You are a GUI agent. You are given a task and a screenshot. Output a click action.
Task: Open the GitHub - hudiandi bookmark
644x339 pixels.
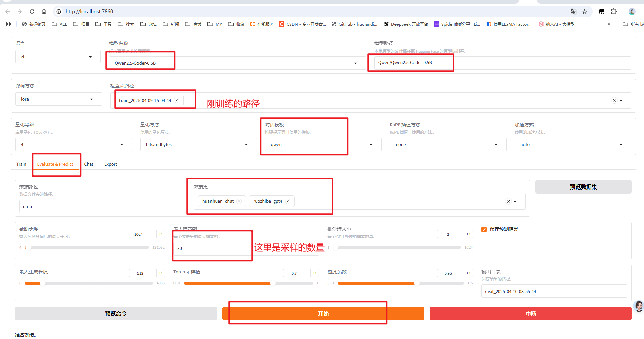(x=354, y=24)
